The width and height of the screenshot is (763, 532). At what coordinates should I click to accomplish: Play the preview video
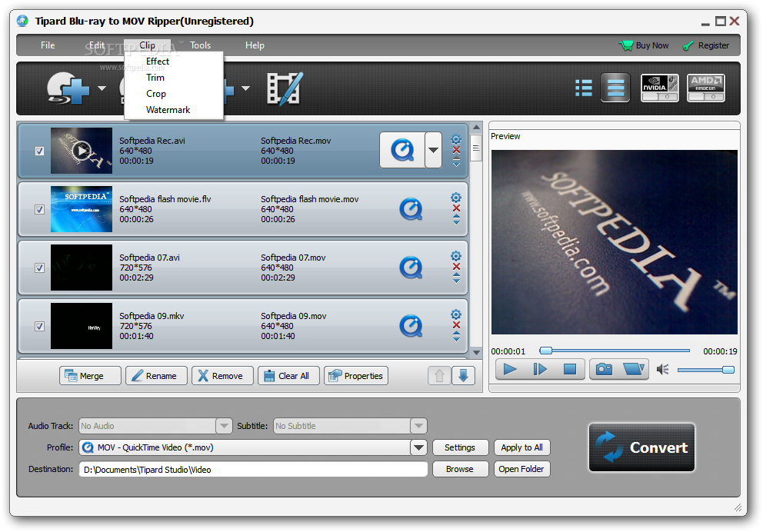click(x=510, y=369)
